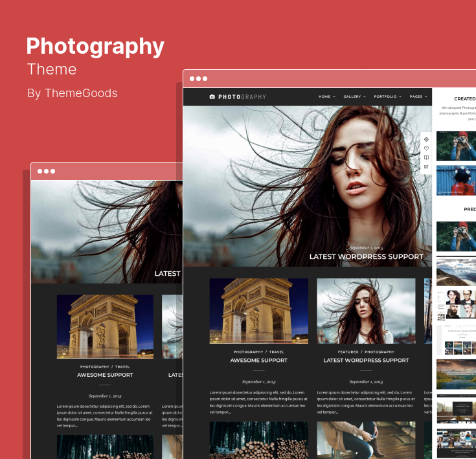Click TRAVEL category in back window

pyautogui.click(x=122, y=367)
